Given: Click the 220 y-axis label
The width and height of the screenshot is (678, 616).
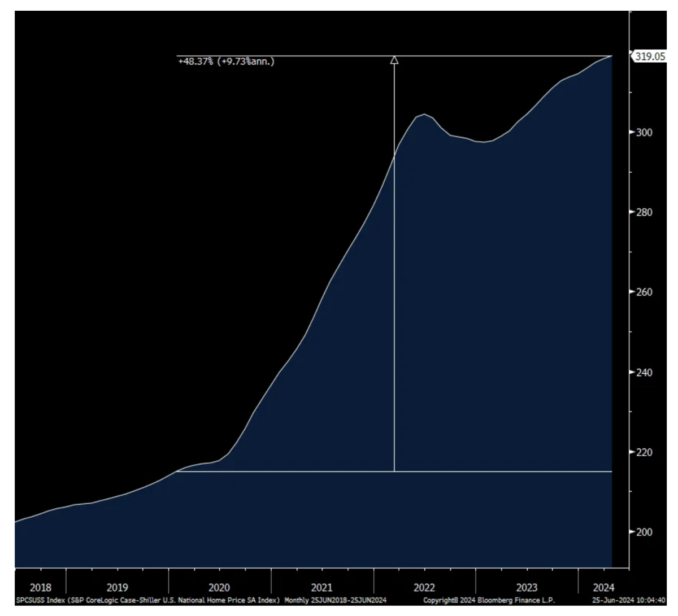Looking at the screenshot, I should tap(644, 452).
